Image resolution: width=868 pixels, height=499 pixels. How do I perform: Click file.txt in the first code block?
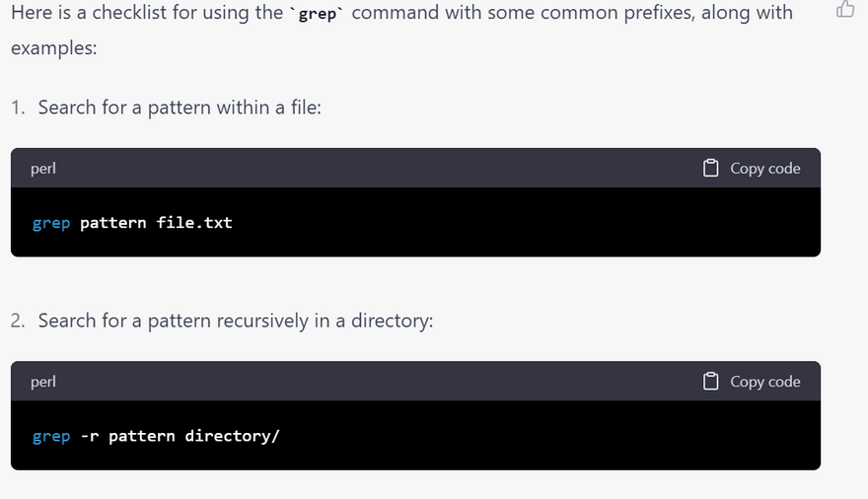point(194,223)
